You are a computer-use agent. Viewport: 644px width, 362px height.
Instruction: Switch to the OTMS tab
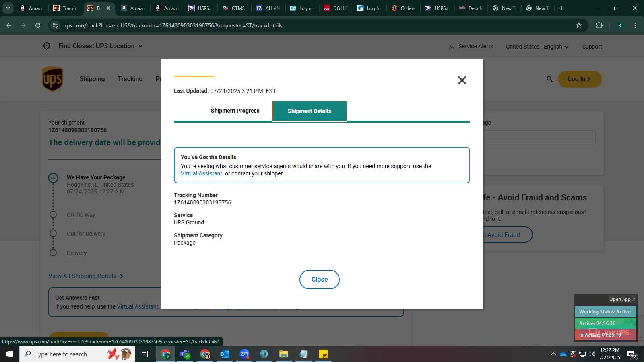click(234, 8)
